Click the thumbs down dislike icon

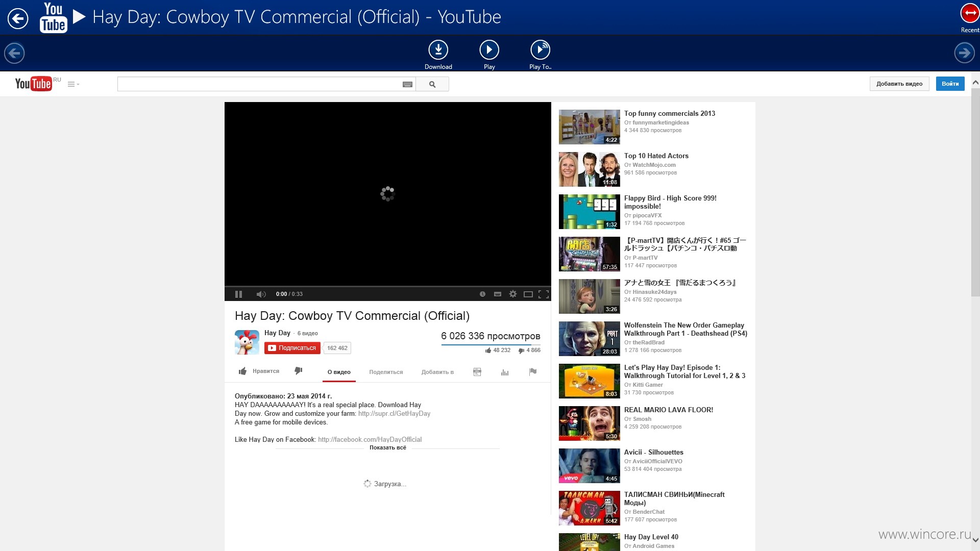point(299,371)
